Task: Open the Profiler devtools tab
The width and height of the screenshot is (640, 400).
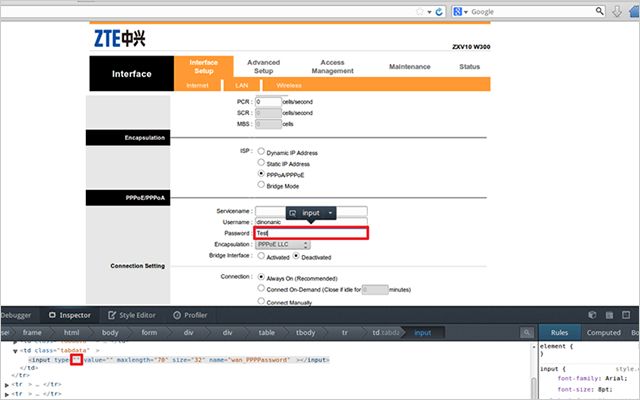Action: [x=190, y=315]
